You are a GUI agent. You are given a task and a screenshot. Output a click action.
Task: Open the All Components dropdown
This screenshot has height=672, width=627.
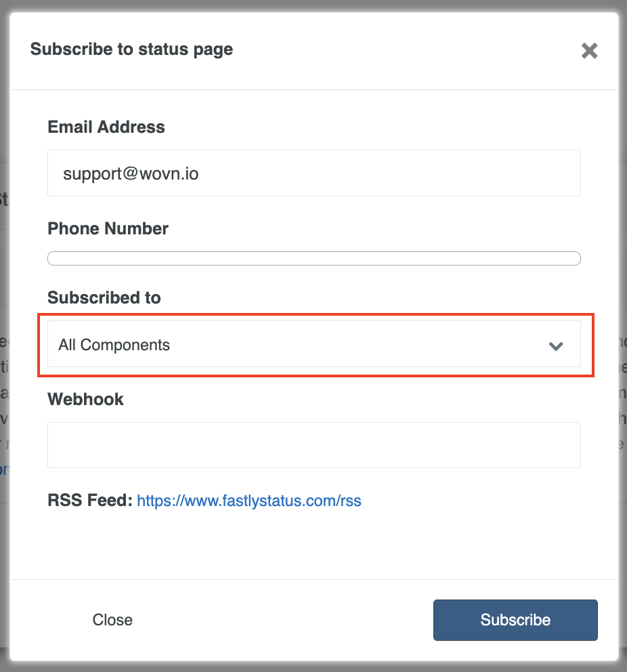pyautogui.click(x=314, y=343)
